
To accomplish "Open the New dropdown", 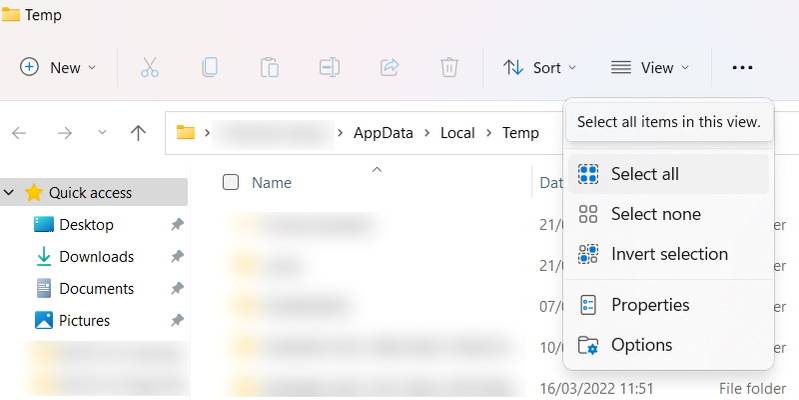I will [x=58, y=67].
